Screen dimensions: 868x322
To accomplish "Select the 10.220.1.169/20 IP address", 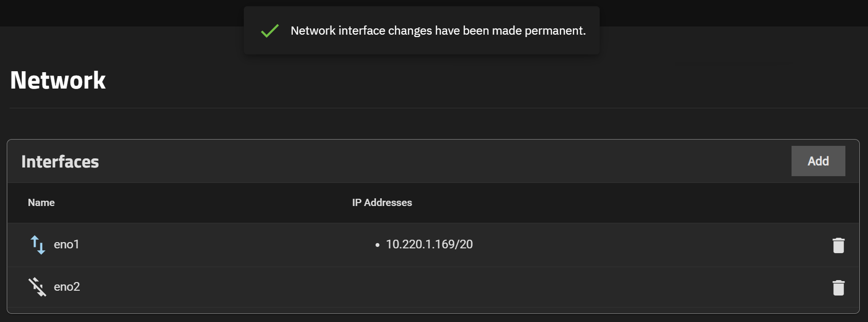I will coord(429,245).
